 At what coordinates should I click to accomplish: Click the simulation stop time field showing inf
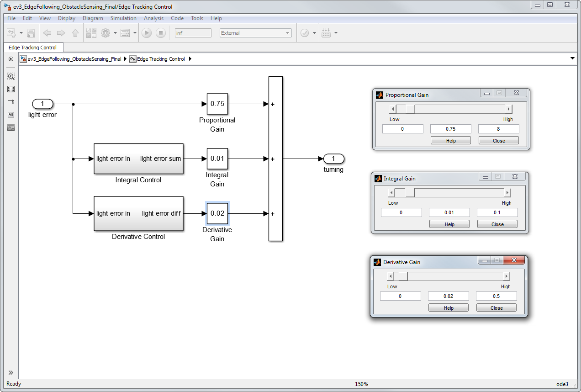coord(193,33)
